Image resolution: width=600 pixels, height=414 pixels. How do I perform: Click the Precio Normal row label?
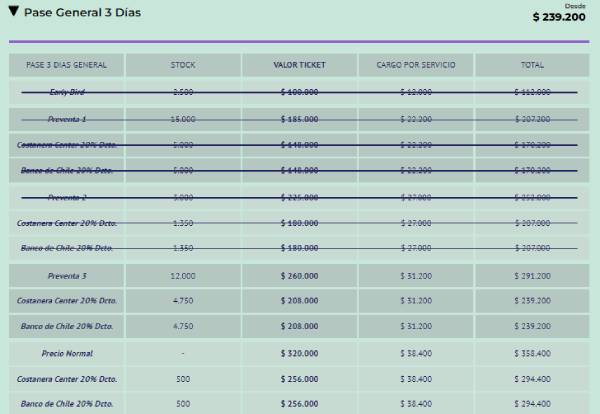pyautogui.click(x=66, y=353)
